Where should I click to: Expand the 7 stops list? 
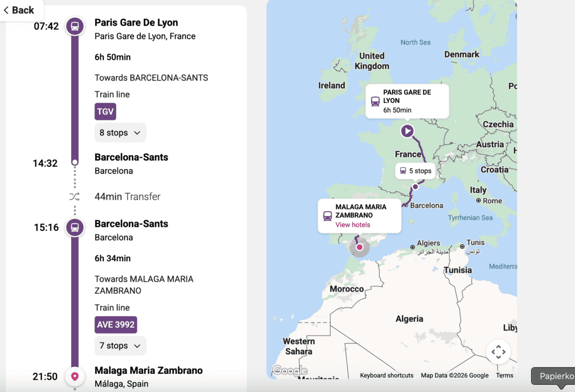click(120, 345)
